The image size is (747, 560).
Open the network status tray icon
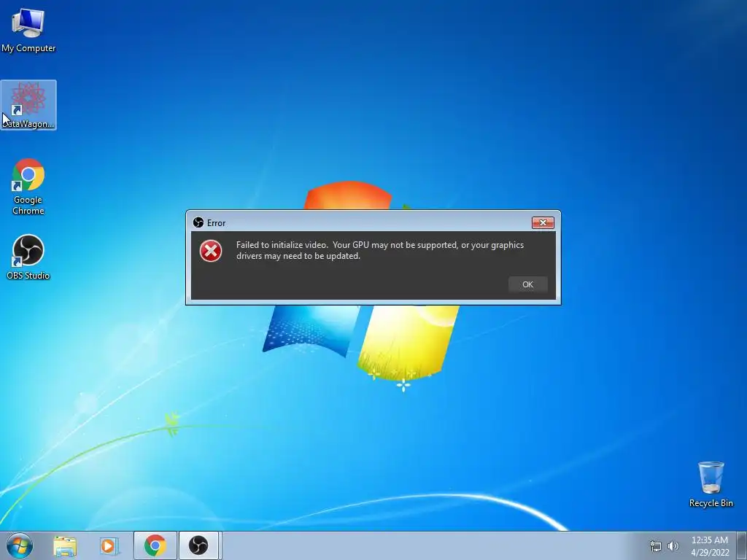pyautogui.click(x=656, y=546)
